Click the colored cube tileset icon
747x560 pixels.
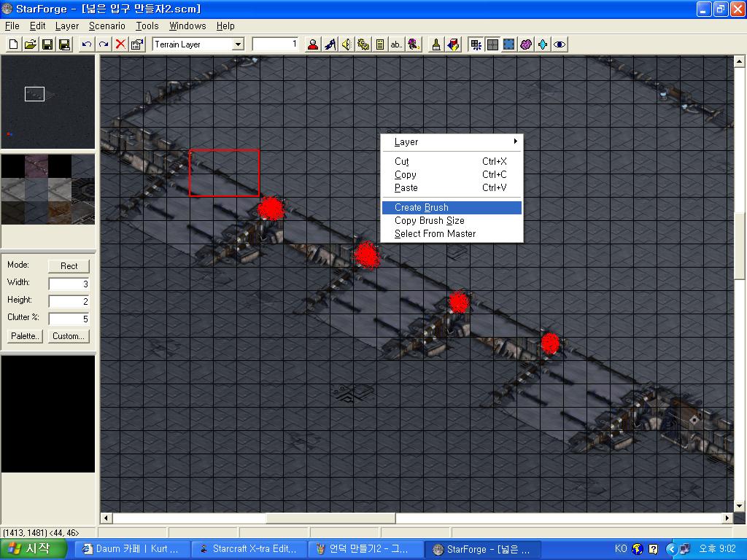(x=453, y=44)
